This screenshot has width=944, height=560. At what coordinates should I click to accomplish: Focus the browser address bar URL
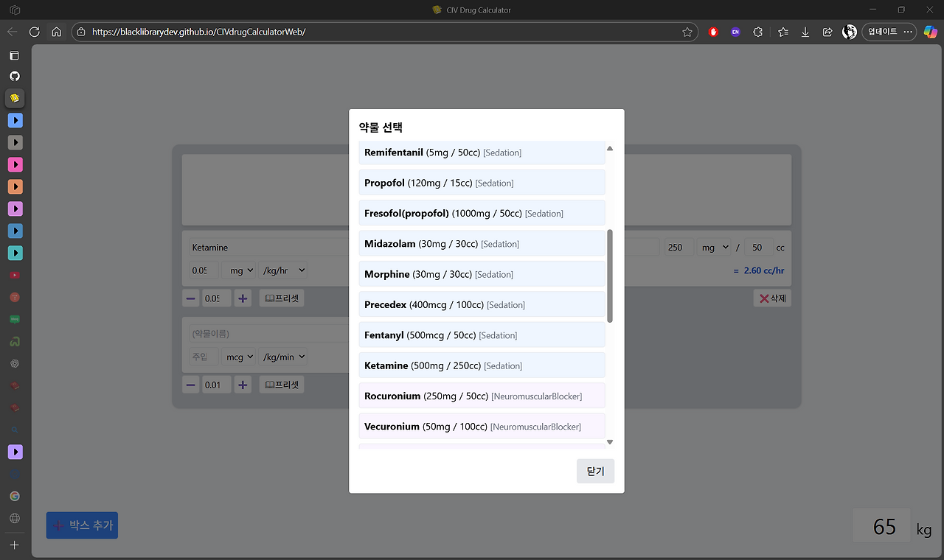tap(383, 32)
